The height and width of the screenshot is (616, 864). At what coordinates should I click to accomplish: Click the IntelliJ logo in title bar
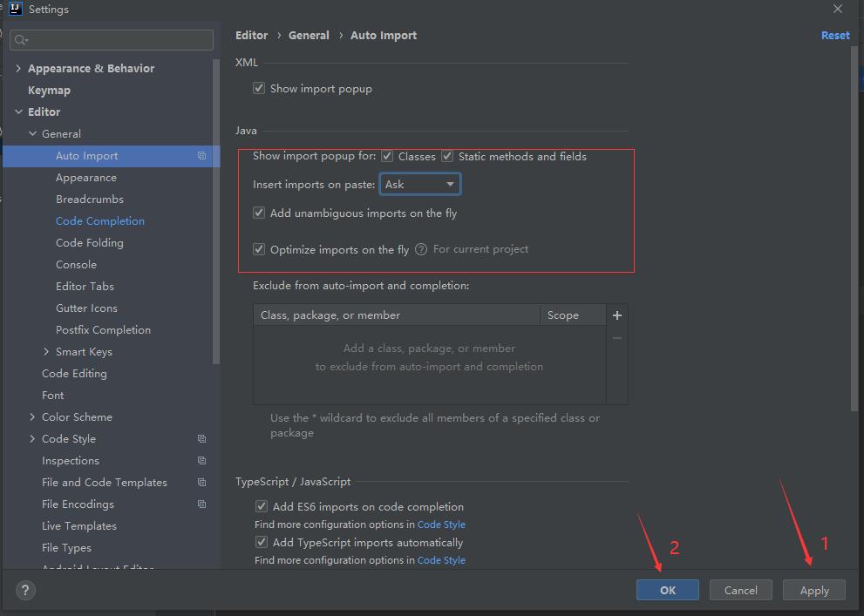pyautogui.click(x=16, y=9)
